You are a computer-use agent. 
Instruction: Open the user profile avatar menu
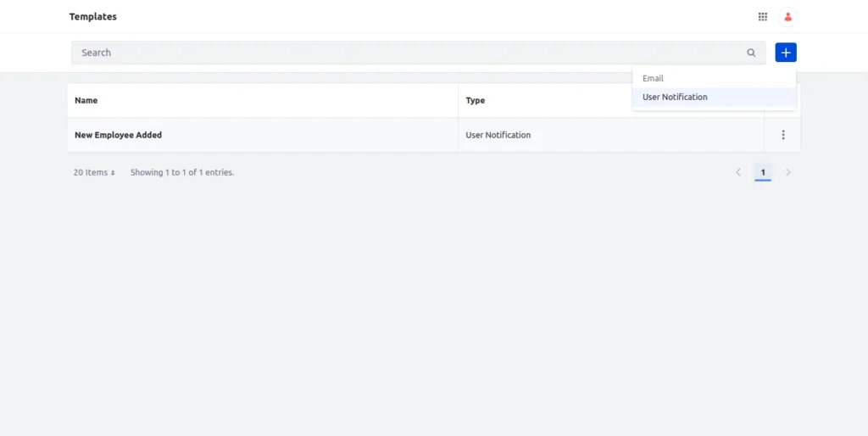pyautogui.click(x=787, y=17)
